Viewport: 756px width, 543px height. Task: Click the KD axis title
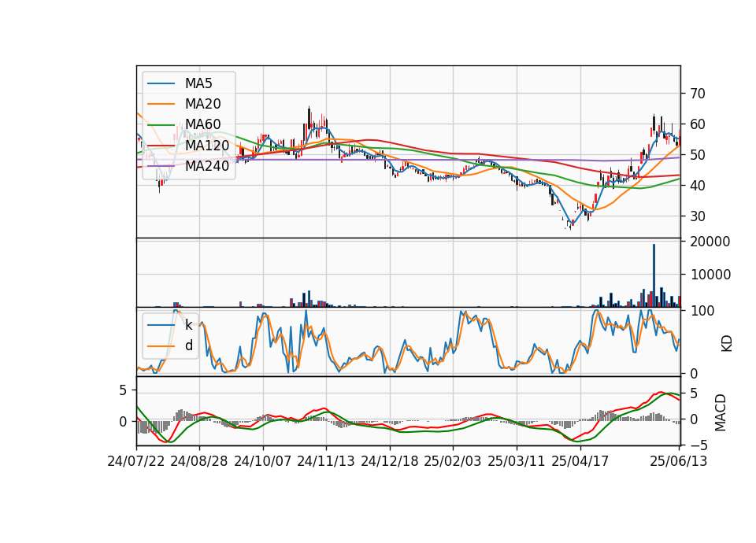[x=726, y=343]
